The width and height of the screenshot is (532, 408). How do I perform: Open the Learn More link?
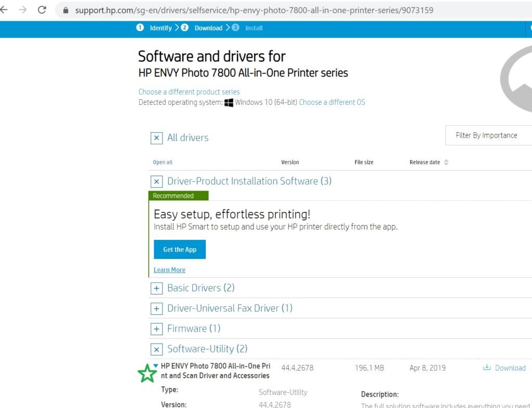click(x=169, y=270)
